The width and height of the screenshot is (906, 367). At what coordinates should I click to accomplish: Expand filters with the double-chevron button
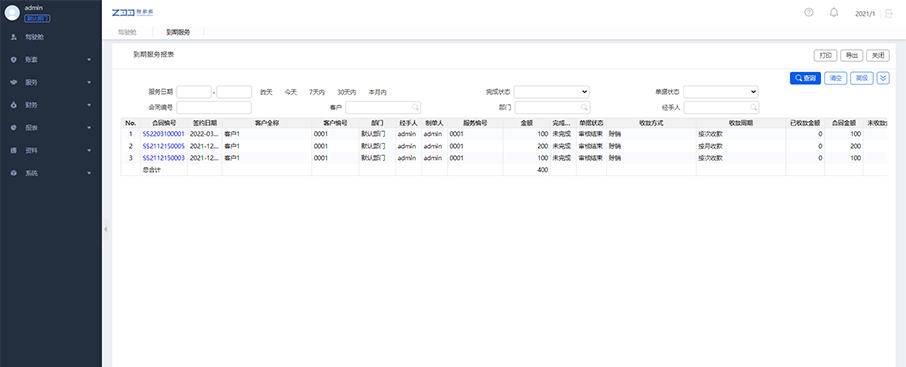tap(883, 78)
